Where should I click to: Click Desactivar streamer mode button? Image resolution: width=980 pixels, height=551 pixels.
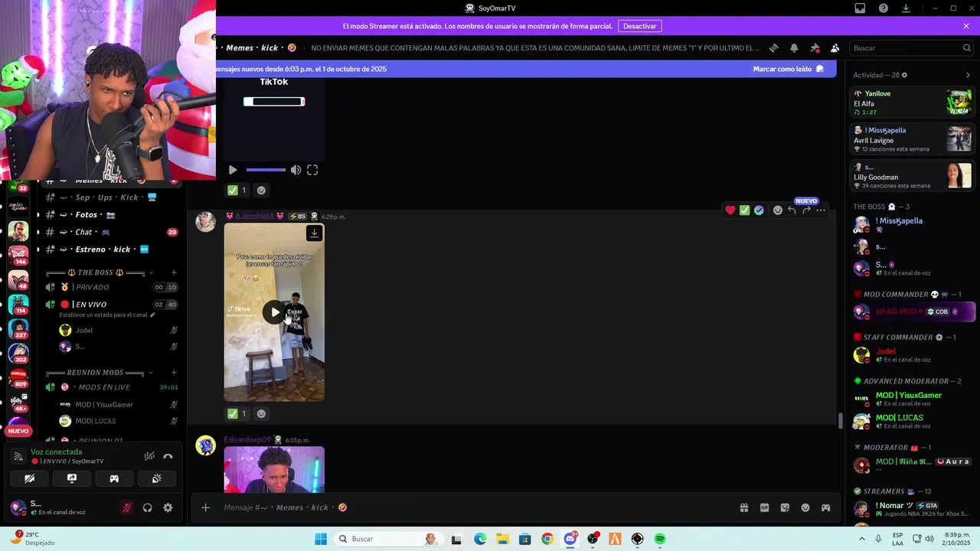(x=639, y=26)
